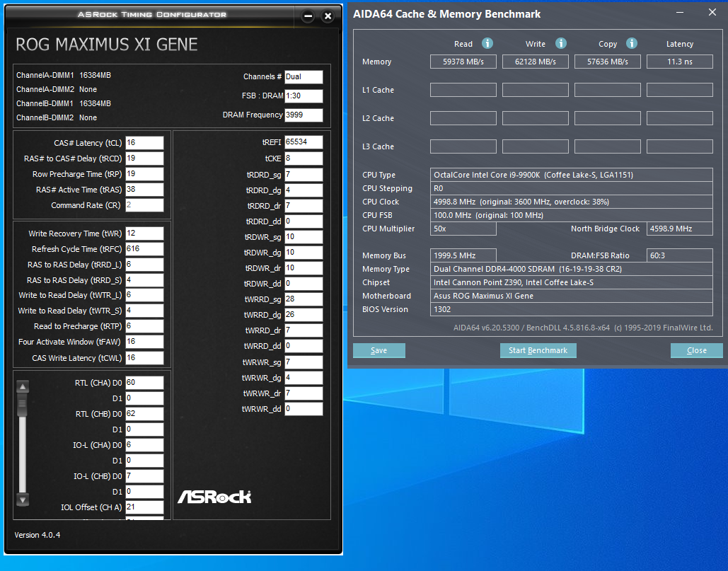The image size is (728, 571).
Task: Click the Read to Precharge (tRTP) field
Action: [x=144, y=326]
